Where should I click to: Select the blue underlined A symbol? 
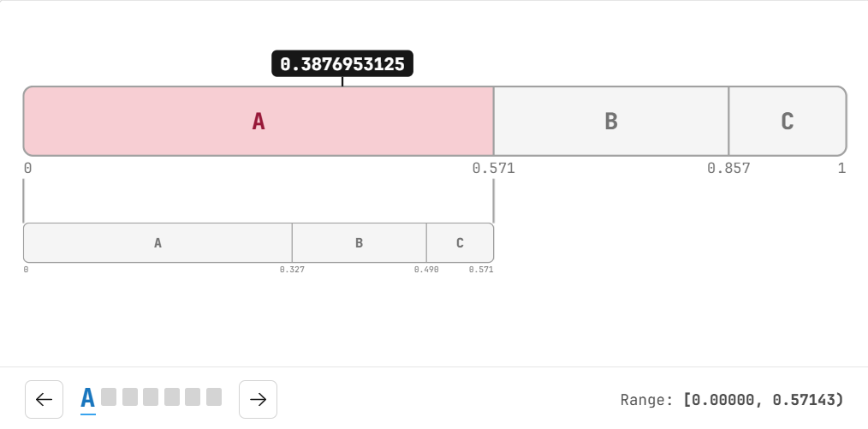point(88,399)
